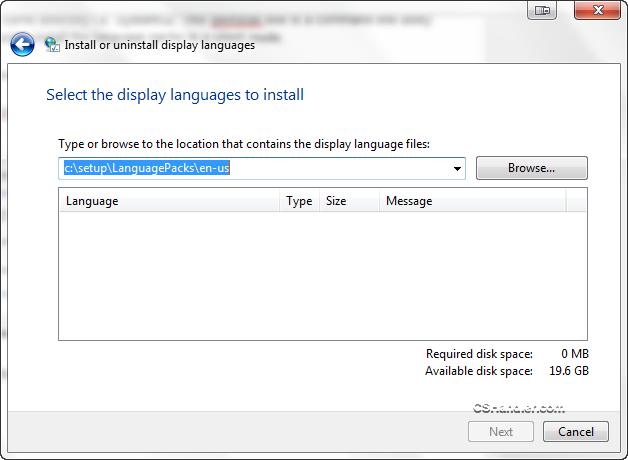Click the '0 MB' required space value
Image resolution: width=628 pixels, height=460 pixels.
(x=575, y=354)
